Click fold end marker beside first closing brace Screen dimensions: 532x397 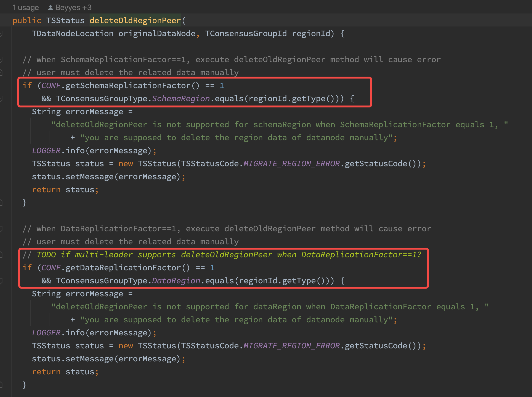[1, 203]
